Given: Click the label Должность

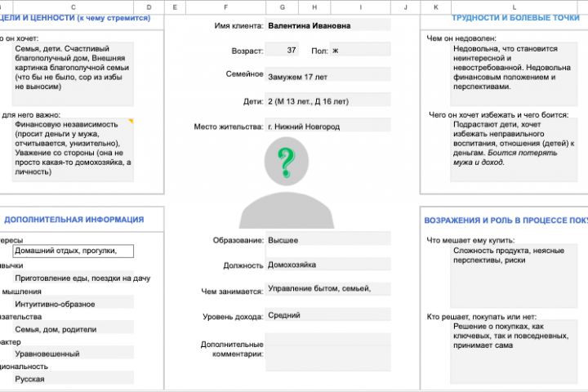Looking at the screenshot, I should [243, 265].
